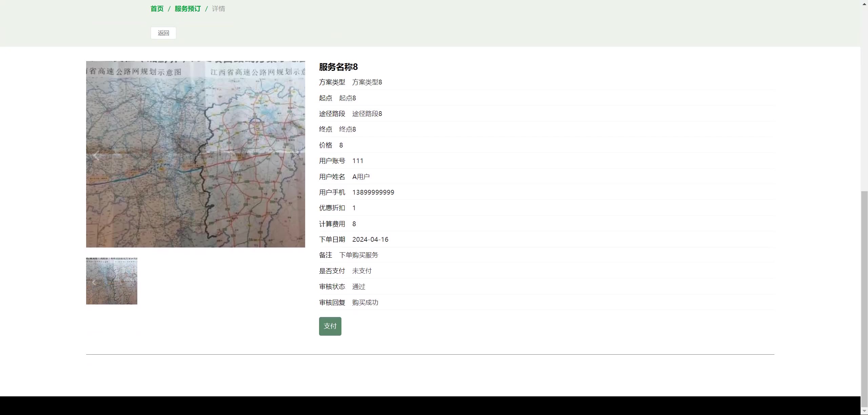The height and width of the screenshot is (415, 868).
Task: Click the previous image arrow on carousel
Action: [96, 156]
